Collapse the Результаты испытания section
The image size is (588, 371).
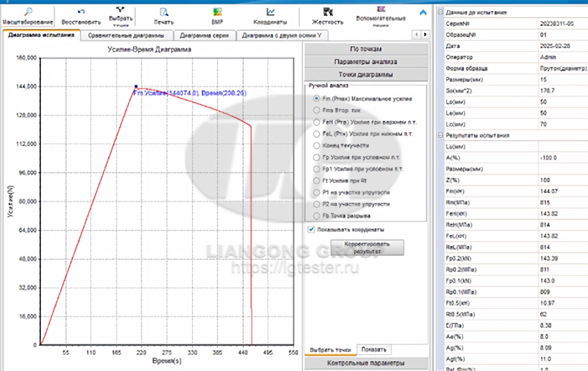(x=440, y=135)
